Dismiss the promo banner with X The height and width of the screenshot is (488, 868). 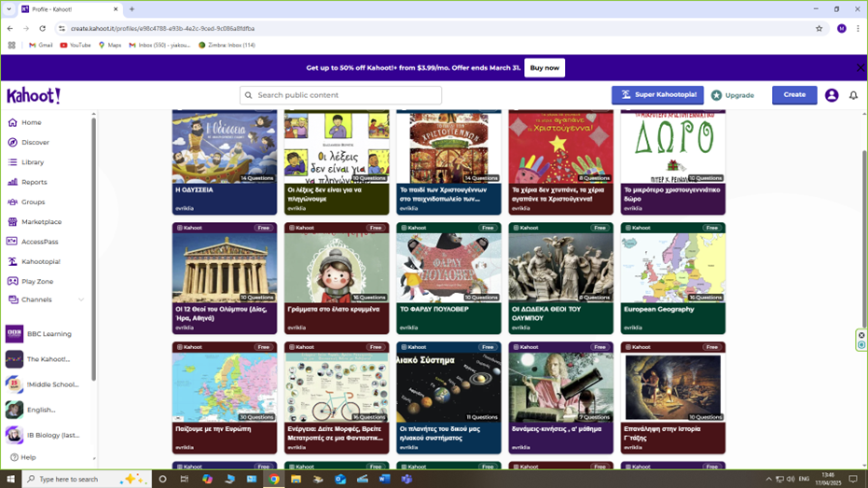pyautogui.click(x=860, y=67)
